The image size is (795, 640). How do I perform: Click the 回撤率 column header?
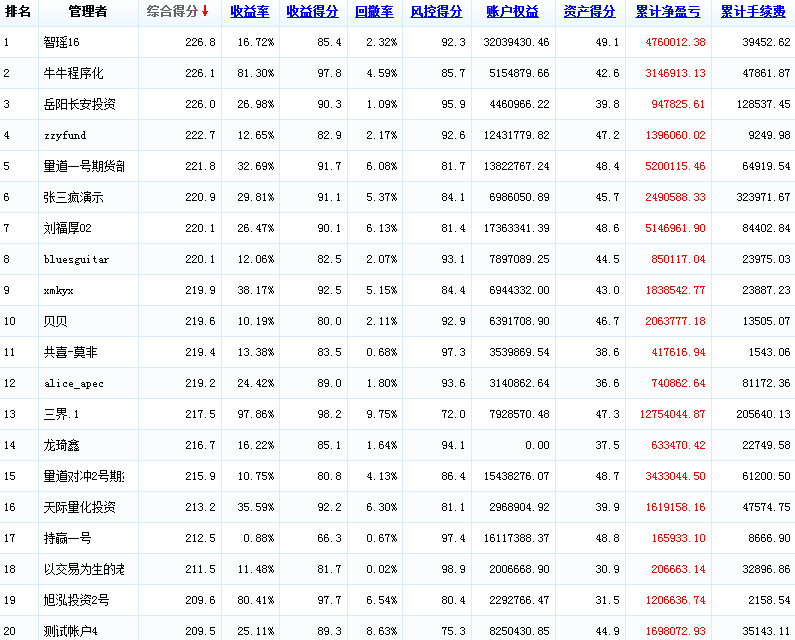click(x=374, y=12)
